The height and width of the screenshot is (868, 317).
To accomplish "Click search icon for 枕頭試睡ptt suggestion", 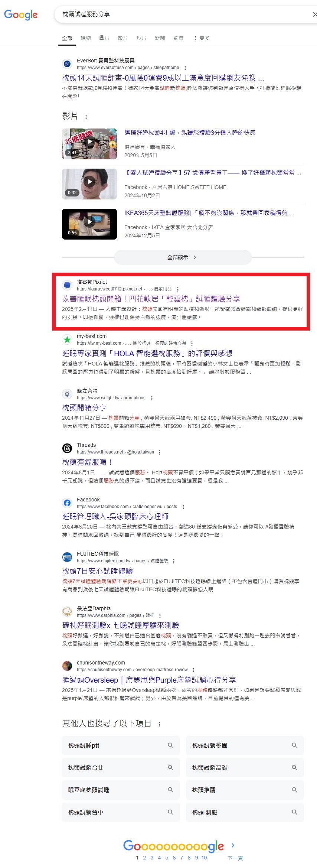I will point(171,745).
